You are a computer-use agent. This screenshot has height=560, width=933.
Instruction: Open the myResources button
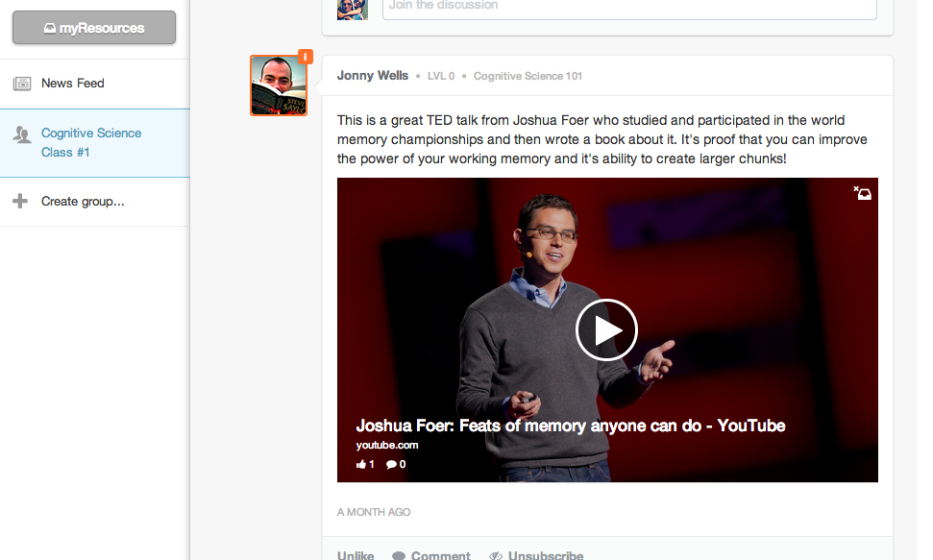coord(94,27)
